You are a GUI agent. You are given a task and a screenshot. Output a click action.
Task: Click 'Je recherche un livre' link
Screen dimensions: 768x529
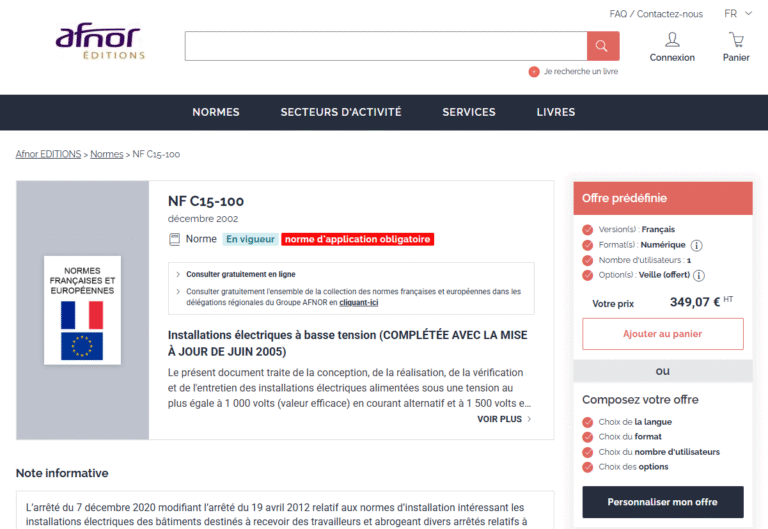581,72
